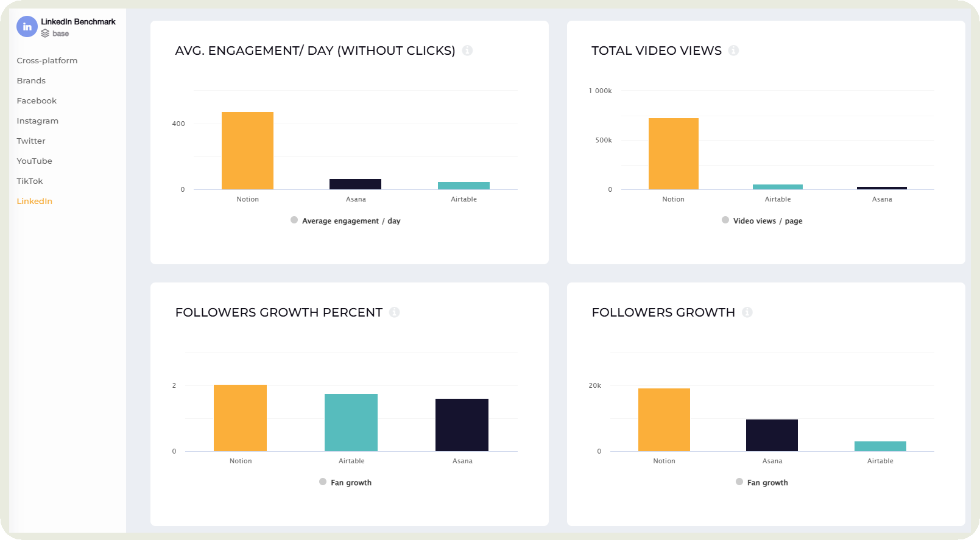Select the LinkedIn sidebar item
This screenshot has height=540, width=980.
(x=35, y=201)
